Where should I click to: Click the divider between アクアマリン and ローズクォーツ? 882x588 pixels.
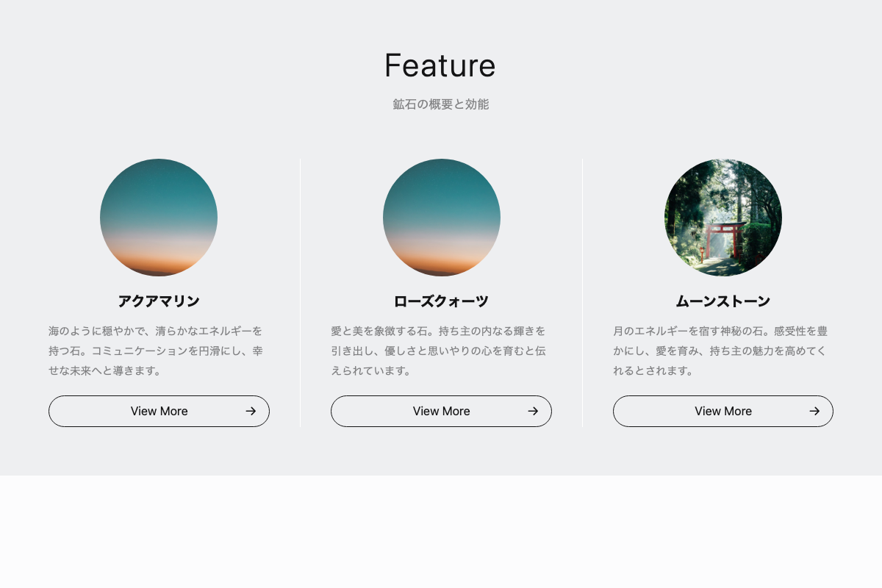coord(300,293)
